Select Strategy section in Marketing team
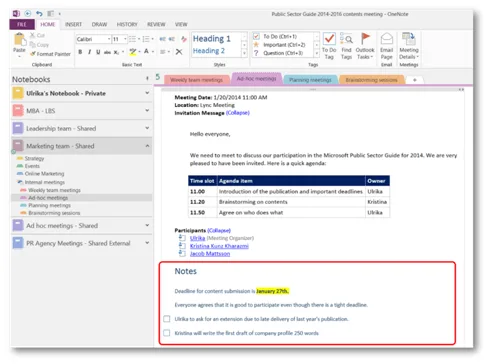Viewport: 489px width, 364px height. point(34,158)
